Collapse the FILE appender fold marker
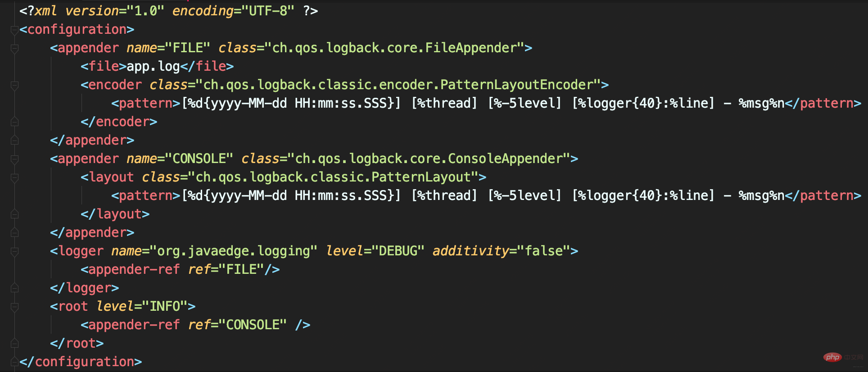Image resolution: width=868 pixels, height=372 pixels. [x=14, y=49]
